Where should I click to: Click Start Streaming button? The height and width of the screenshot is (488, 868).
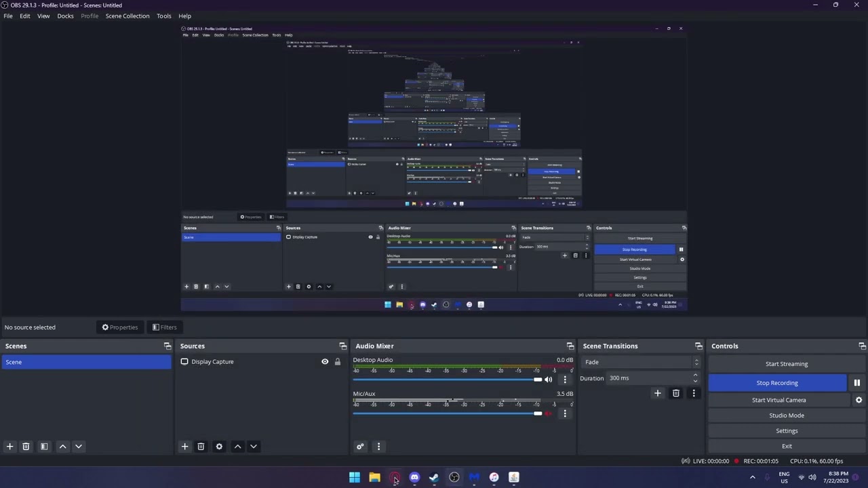pyautogui.click(x=786, y=364)
